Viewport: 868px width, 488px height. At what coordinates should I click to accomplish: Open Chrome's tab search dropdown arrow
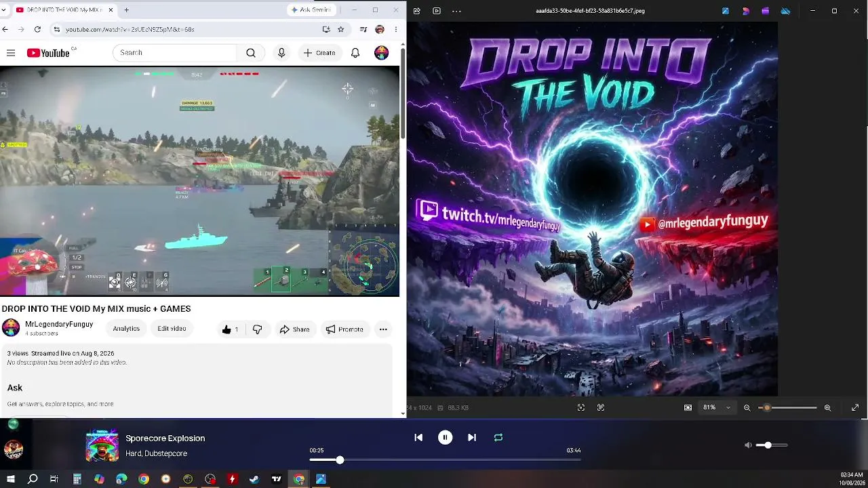point(3,10)
